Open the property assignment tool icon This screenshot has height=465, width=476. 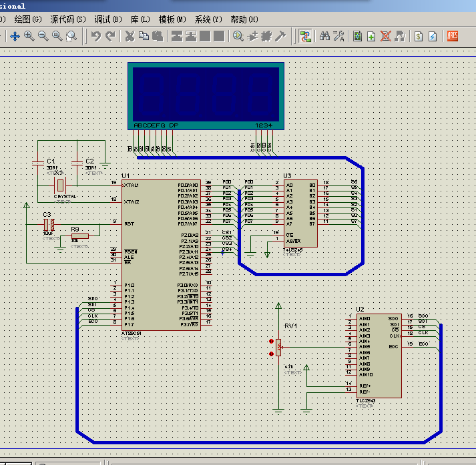(338, 37)
